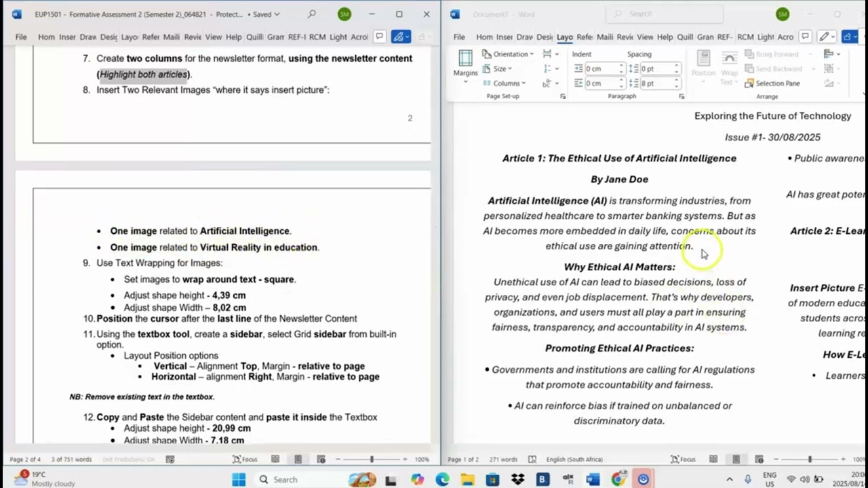Viewport: 868px width, 488px height.
Task: Switch to View tab in right window
Action: [x=645, y=37]
